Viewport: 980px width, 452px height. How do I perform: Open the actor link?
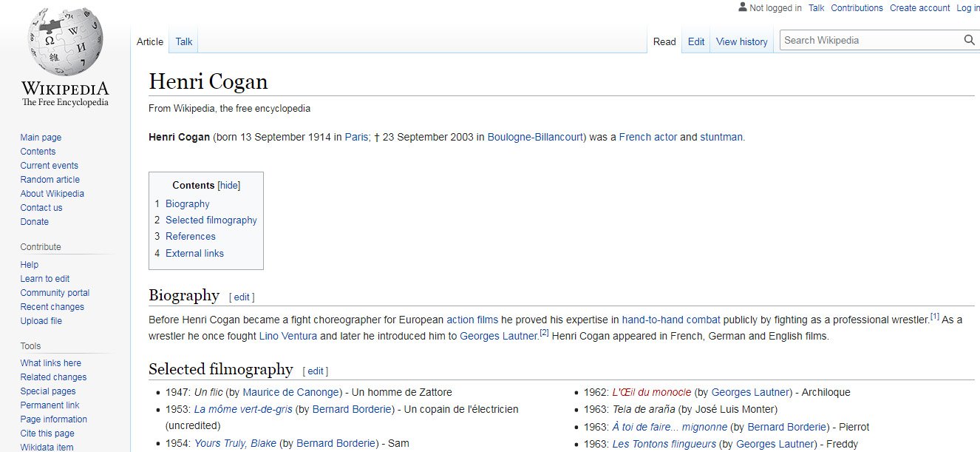(666, 137)
